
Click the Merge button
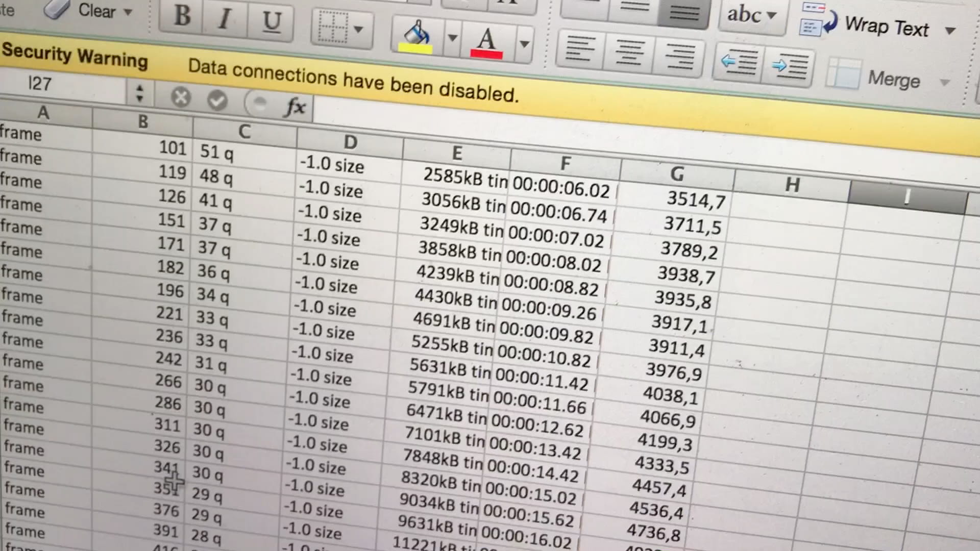click(893, 79)
